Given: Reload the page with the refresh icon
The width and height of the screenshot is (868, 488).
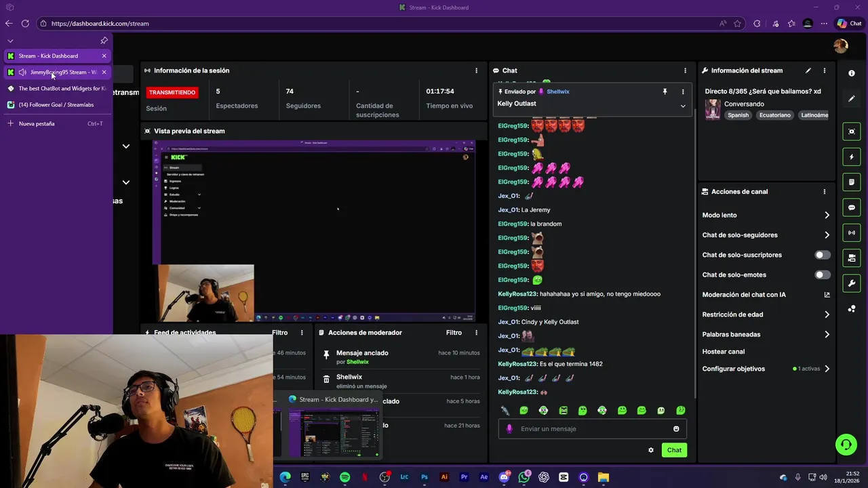Looking at the screenshot, I should [25, 24].
